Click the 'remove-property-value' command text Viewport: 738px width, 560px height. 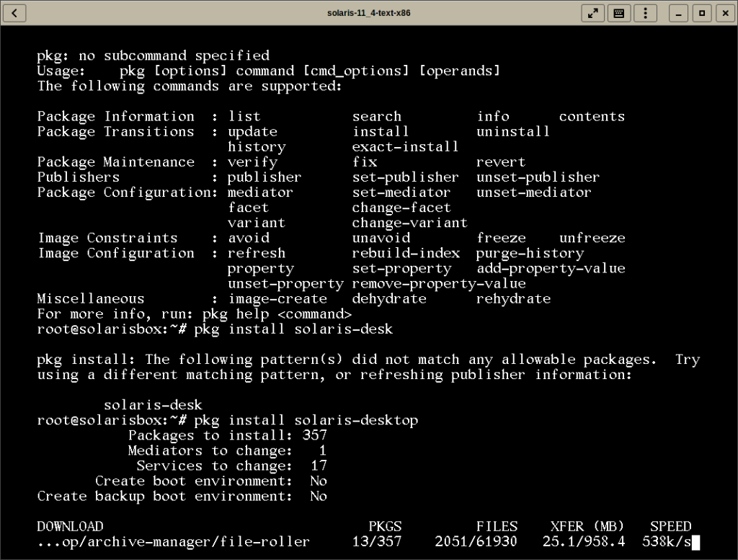(x=439, y=284)
